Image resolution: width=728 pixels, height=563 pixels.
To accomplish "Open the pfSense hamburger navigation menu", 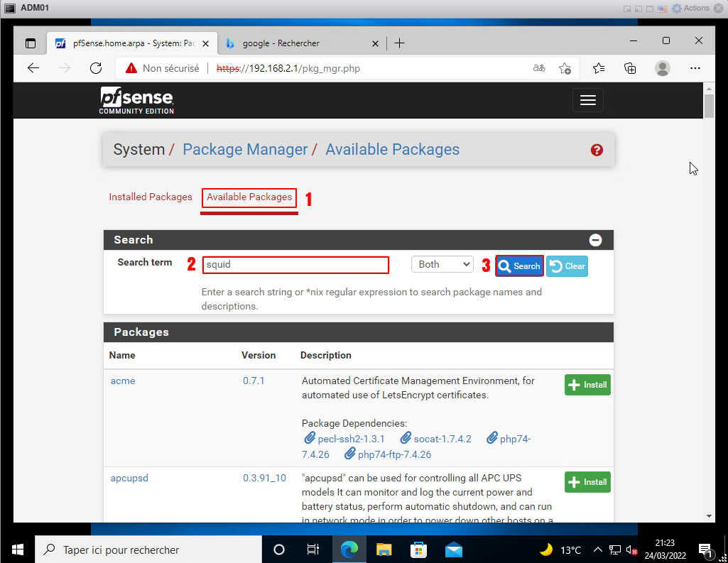I will pyautogui.click(x=587, y=100).
